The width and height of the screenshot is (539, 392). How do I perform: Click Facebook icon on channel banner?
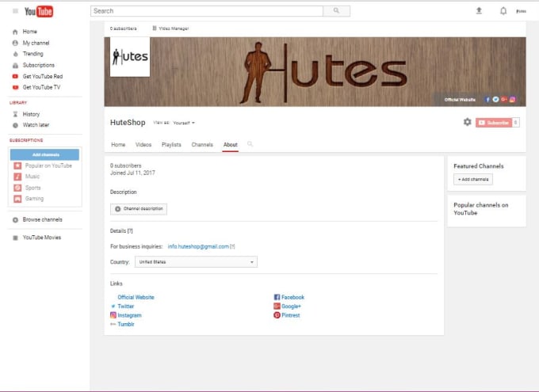tap(487, 100)
